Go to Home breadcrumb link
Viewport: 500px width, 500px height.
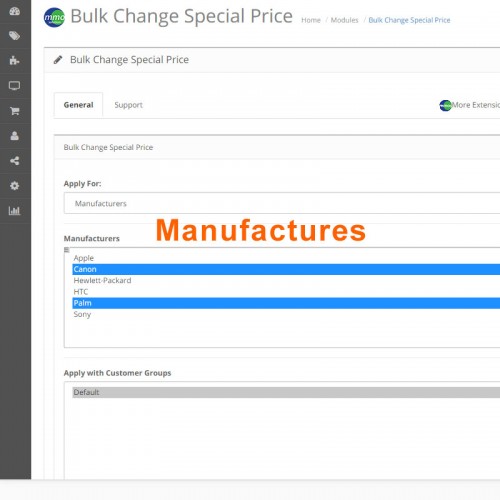coord(311,20)
